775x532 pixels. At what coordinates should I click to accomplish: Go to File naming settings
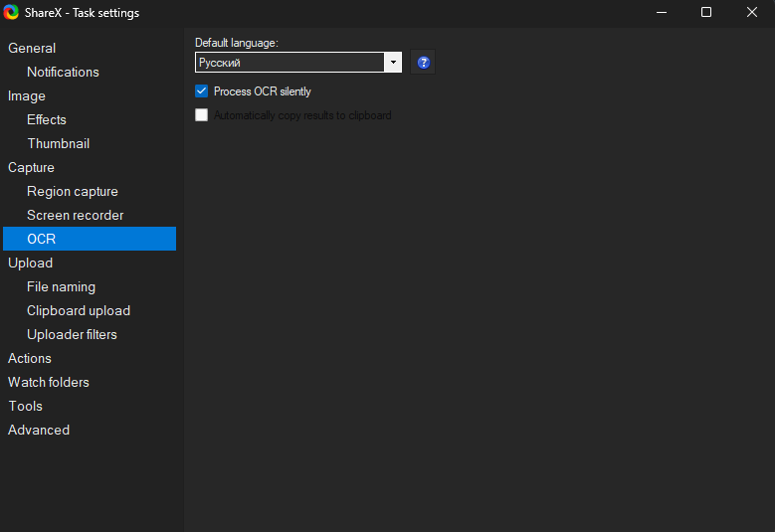[62, 286]
